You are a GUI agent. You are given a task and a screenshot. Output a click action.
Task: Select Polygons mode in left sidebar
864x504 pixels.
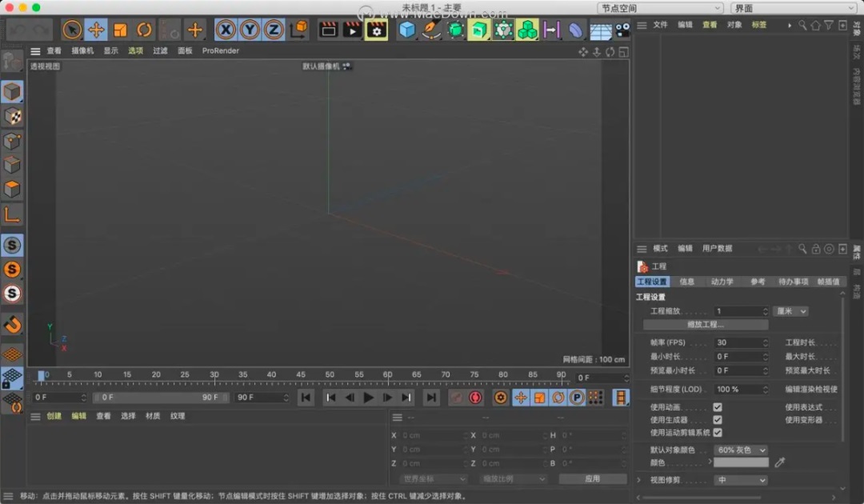[x=12, y=189]
